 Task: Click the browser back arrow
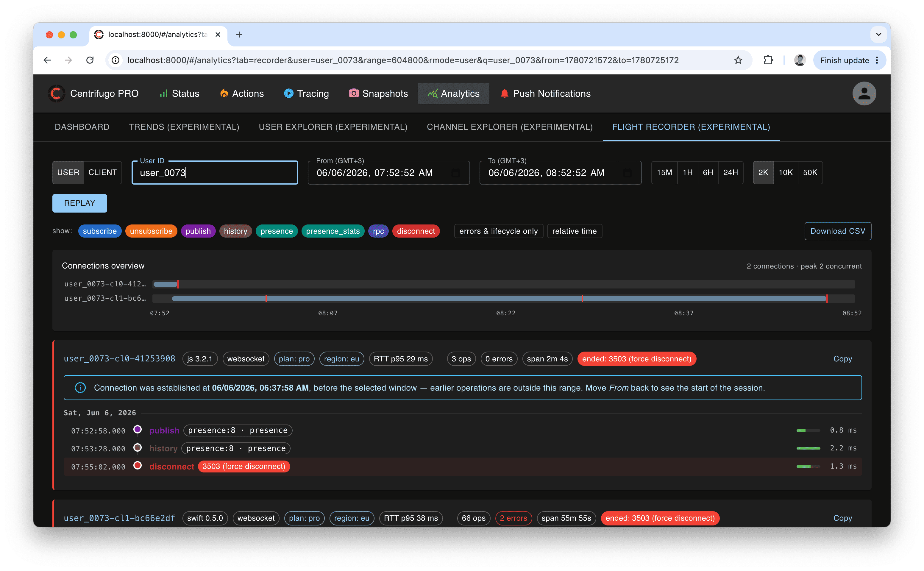pos(47,60)
